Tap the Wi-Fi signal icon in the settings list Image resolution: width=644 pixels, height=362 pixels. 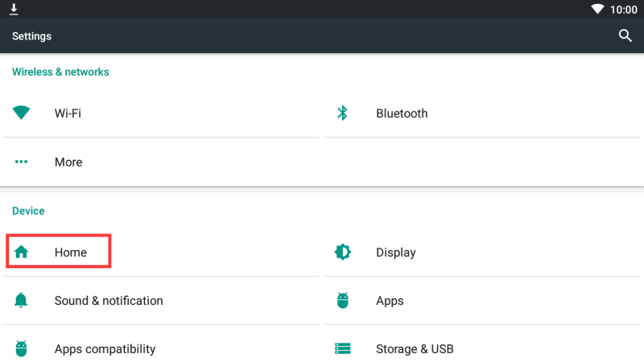(22, 113)
